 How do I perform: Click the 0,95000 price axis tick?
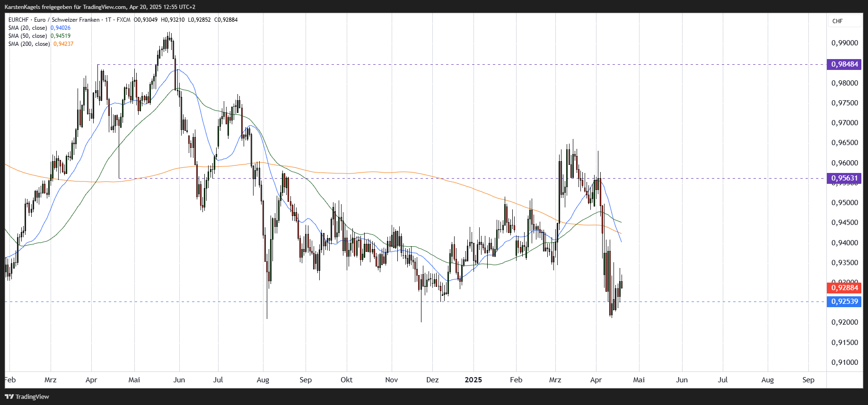tap(844, 203)
